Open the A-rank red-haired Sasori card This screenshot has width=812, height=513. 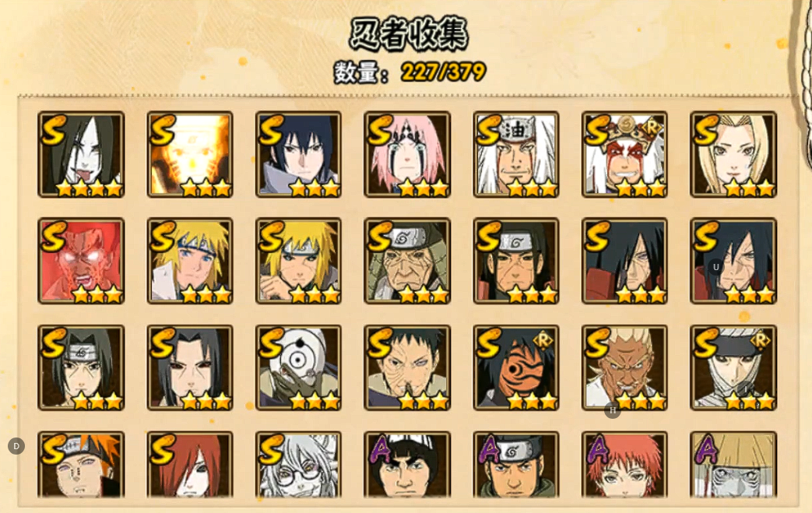625,465
